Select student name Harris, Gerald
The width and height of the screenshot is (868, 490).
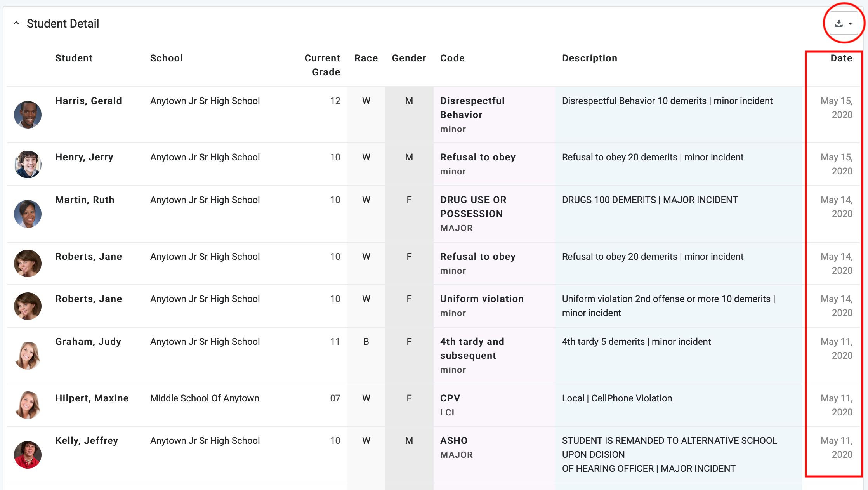click(89, 101)
